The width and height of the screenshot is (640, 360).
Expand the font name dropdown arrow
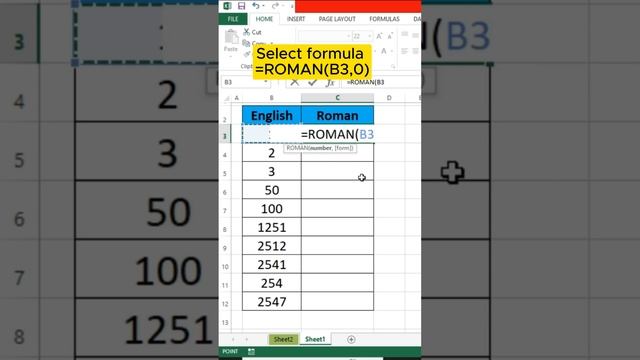(349, 36)
